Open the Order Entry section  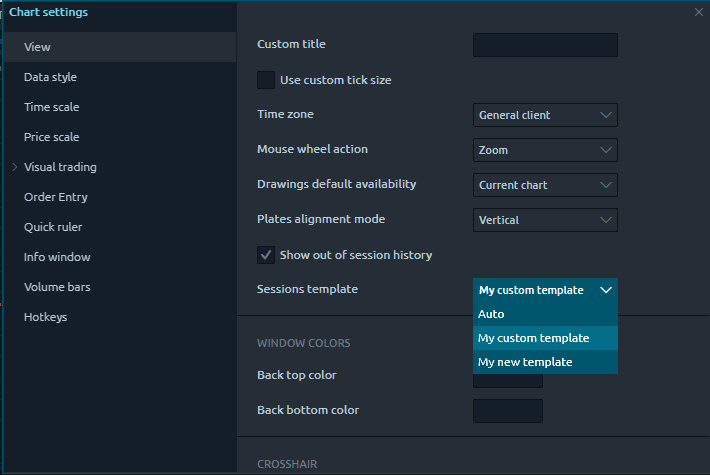point(56,197)
